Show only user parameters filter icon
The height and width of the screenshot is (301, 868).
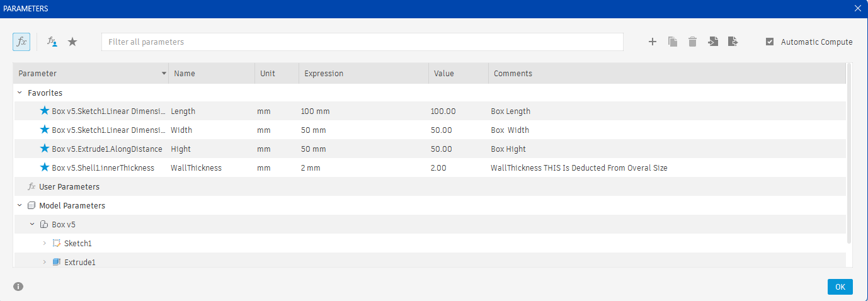point(52,42)
